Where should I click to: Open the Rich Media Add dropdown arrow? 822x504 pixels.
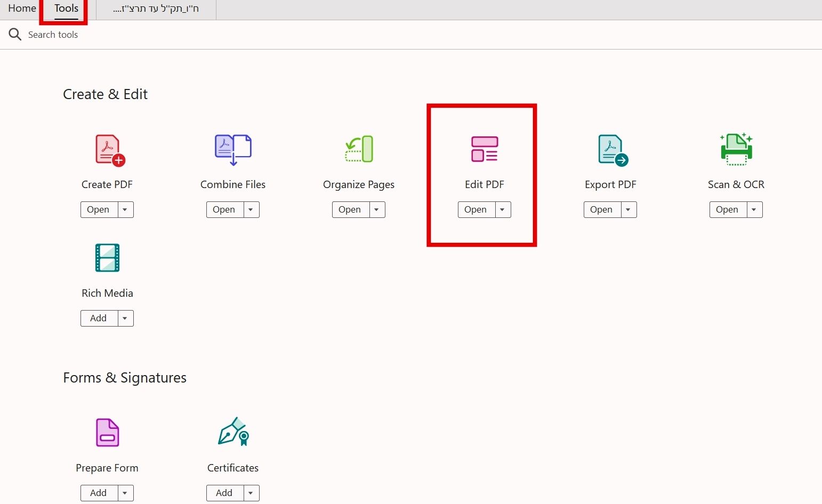point(125,319)
